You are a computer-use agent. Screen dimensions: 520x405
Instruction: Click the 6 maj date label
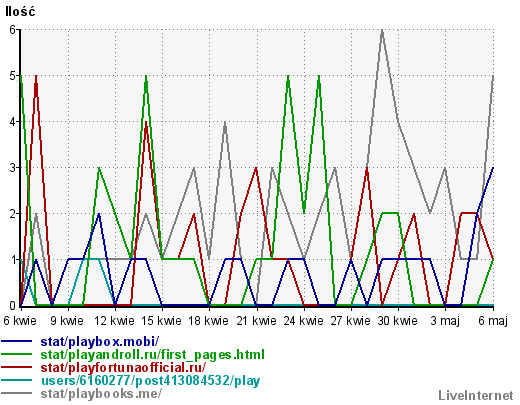point(493,321)
